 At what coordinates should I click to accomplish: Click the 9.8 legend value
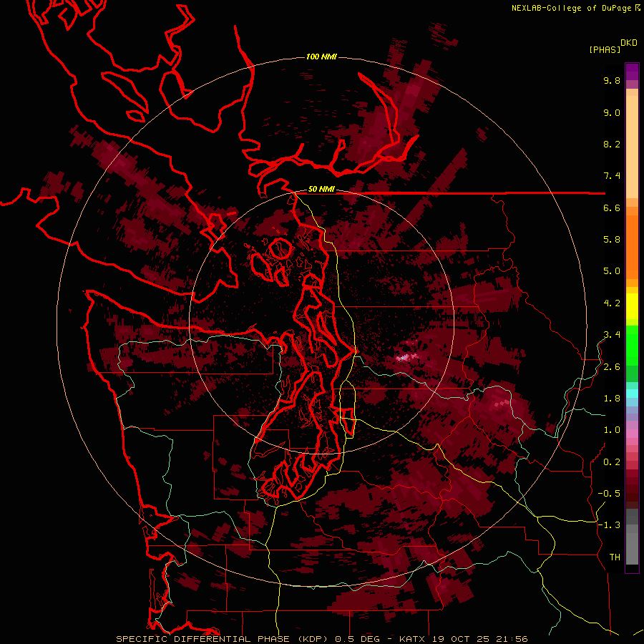click(612, 80)
